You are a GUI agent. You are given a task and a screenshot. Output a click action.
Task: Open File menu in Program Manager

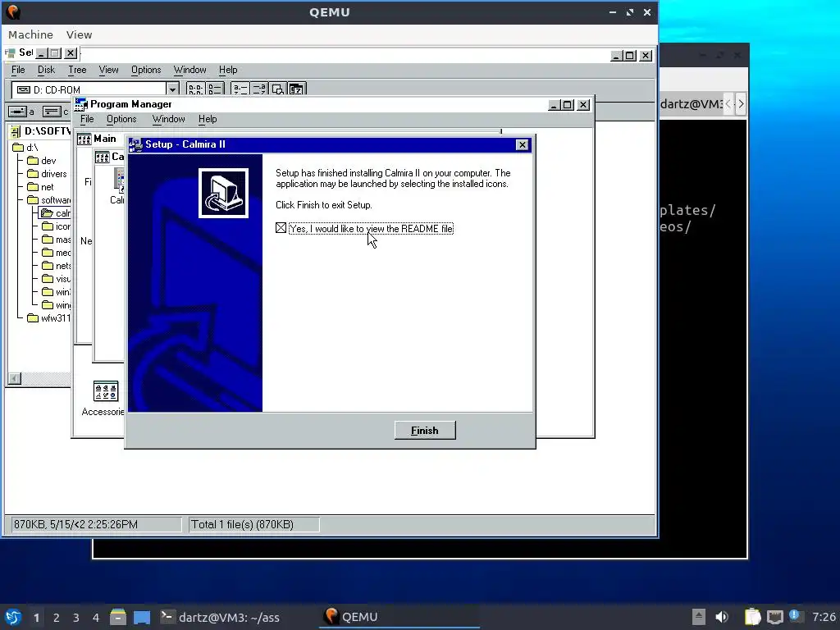tap(87, 119)
